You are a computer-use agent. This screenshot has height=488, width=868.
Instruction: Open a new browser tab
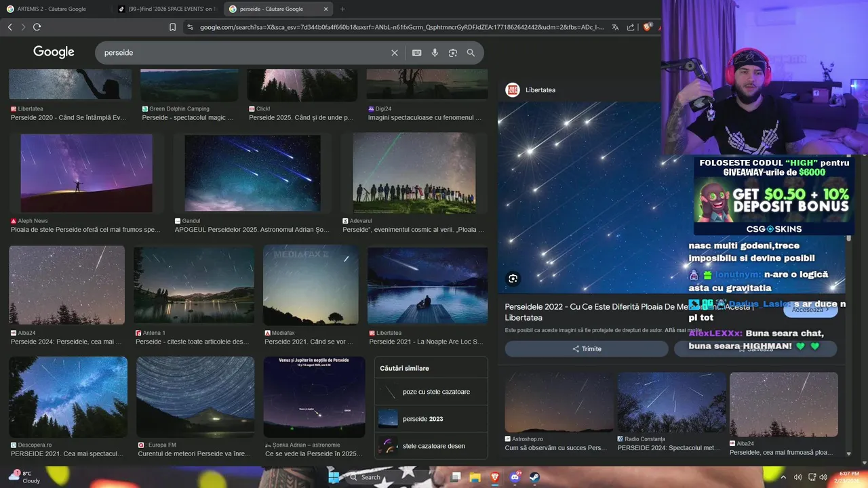click(342, 9)
